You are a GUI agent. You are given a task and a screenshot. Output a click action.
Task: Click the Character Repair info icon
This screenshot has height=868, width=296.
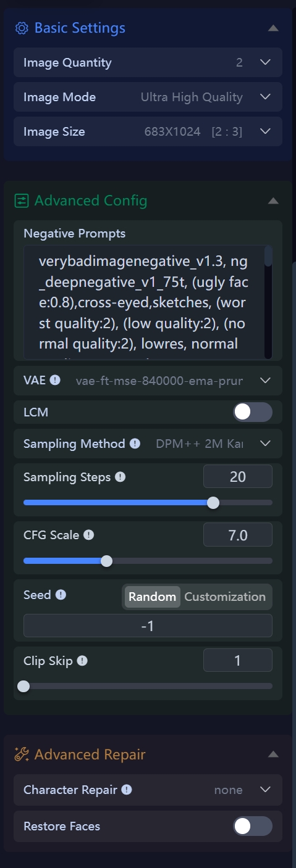click(x=127, y=790)
